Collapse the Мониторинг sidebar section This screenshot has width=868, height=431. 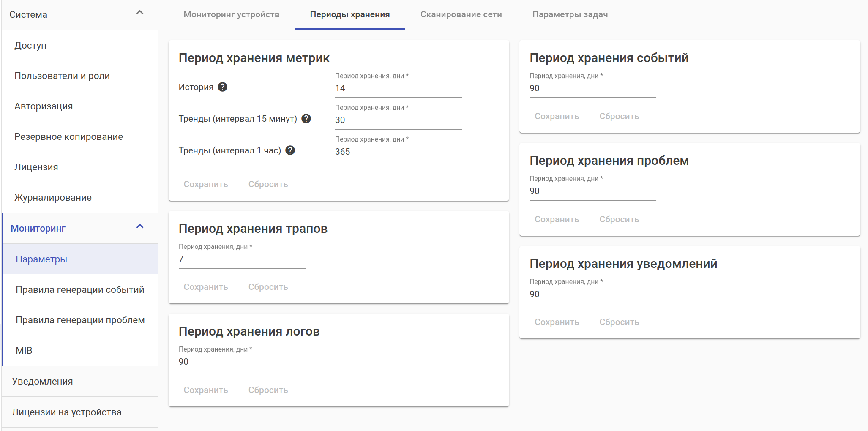pyautogui.click(x=140, y=227)
